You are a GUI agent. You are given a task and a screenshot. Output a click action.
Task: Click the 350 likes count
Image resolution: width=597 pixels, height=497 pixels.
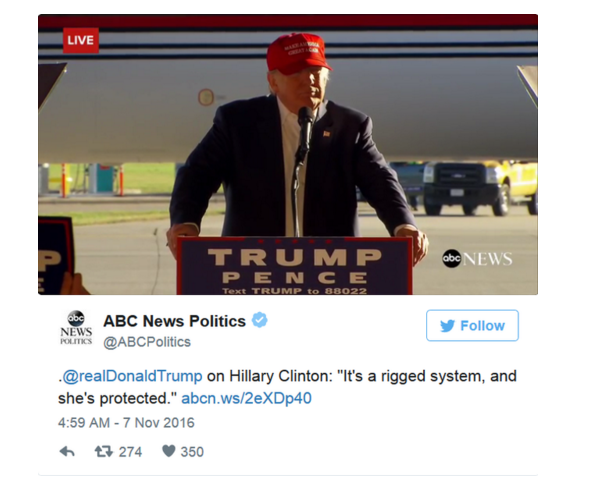[x=192, y=452]
